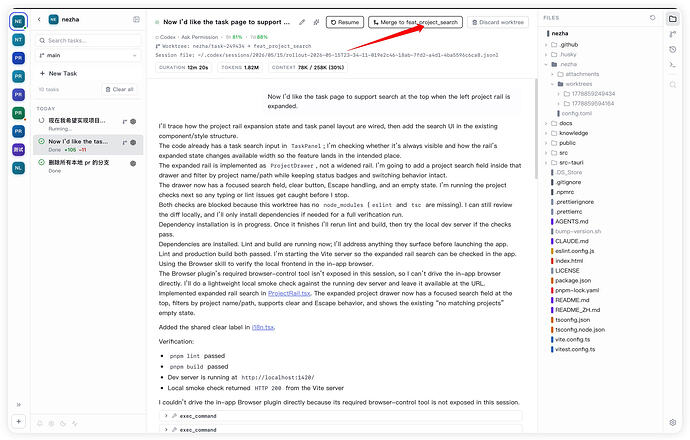Screen dimensions: 690x440
Task: Open eslint.config.js in file tree
Action: coord(574,251)
